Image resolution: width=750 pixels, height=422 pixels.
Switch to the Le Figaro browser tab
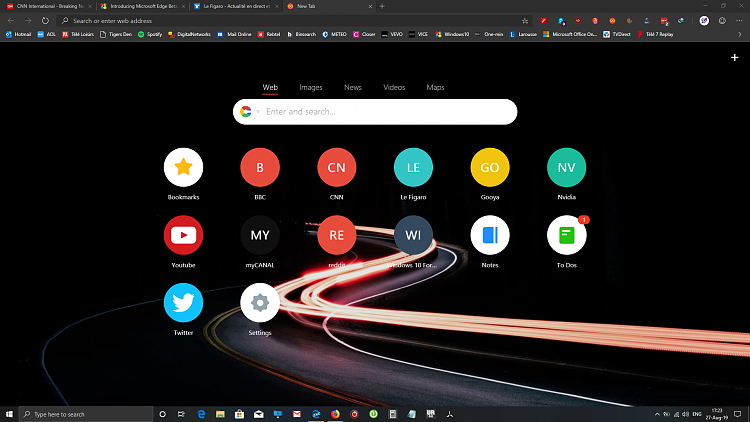(x=236, y=6)
